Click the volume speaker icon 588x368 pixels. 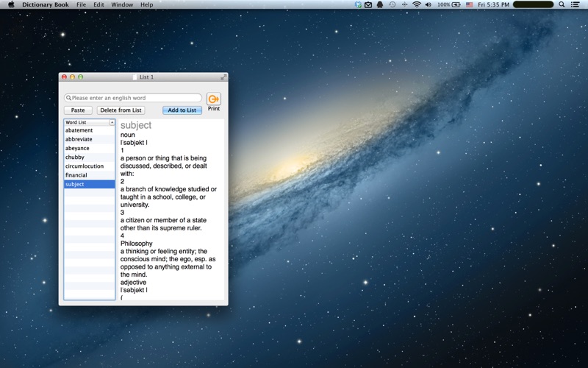coord(428,4)
